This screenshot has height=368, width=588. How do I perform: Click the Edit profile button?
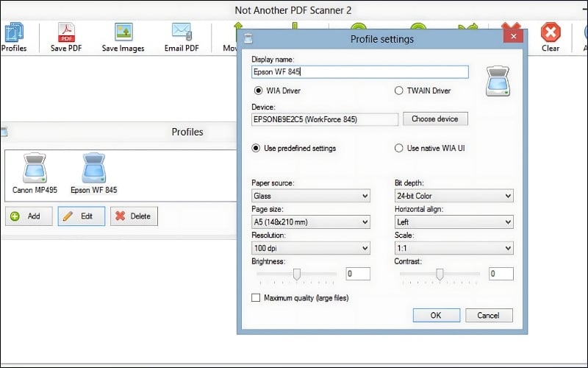(x=82, y=216)
